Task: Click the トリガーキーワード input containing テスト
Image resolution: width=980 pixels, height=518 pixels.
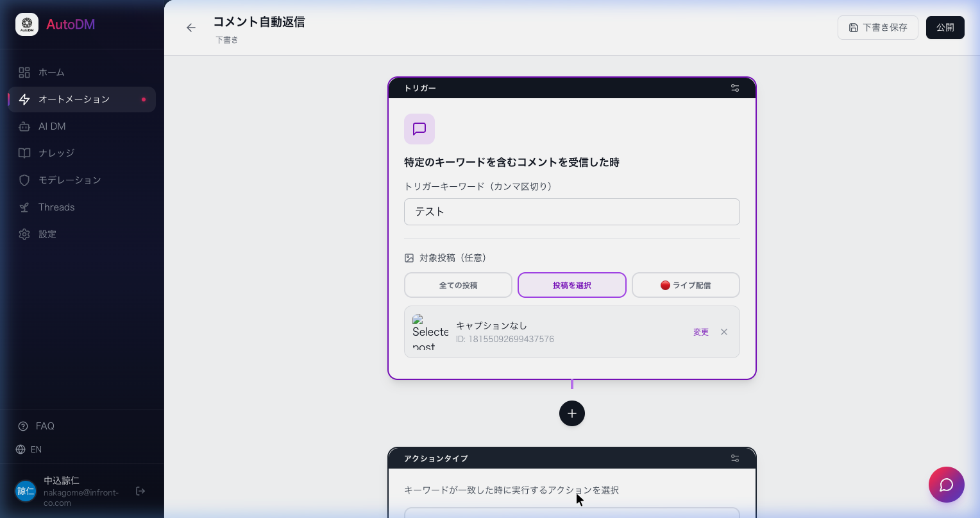Action: click(572, 212)
